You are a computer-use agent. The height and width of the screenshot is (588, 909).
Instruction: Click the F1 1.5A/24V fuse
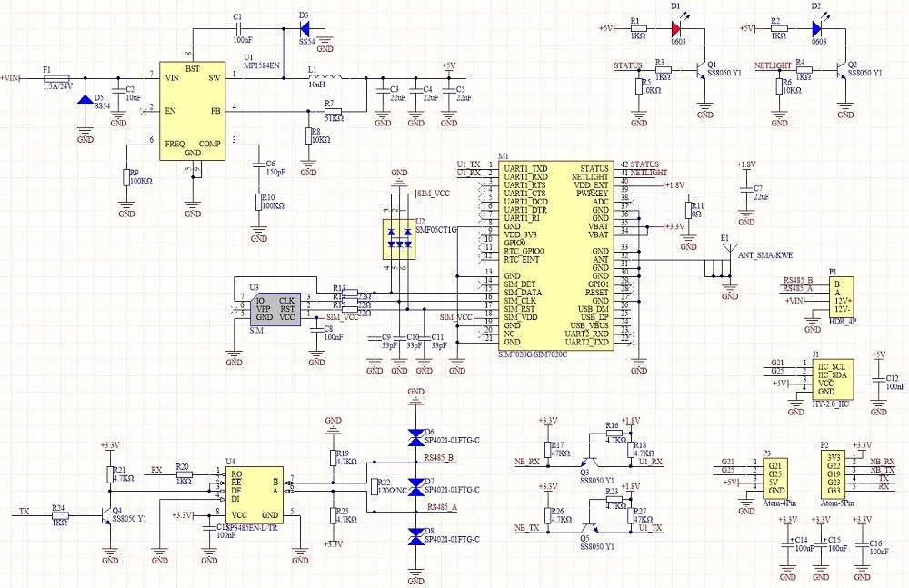pyautogui.click(x=56, y=77)
